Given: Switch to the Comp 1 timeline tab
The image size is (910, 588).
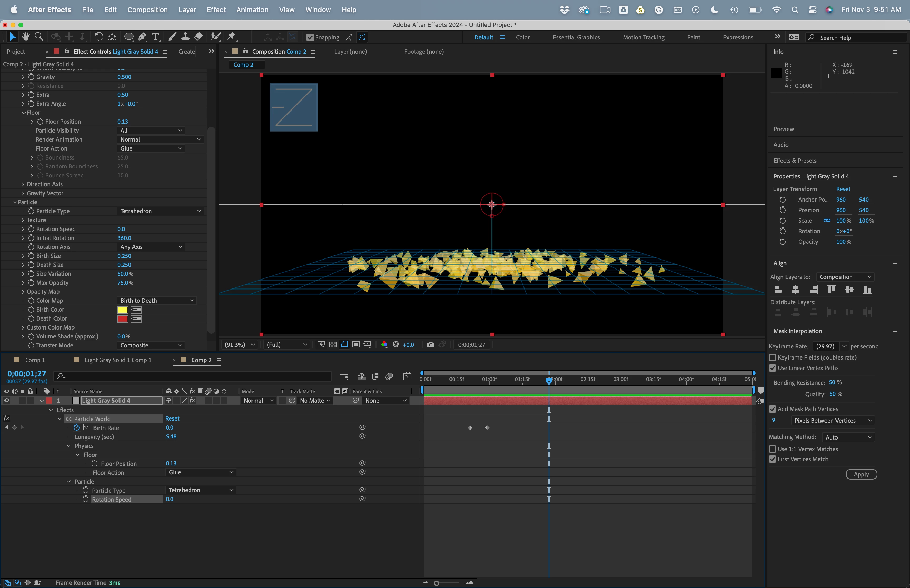Looking at the screenshot, I should 35,360.
